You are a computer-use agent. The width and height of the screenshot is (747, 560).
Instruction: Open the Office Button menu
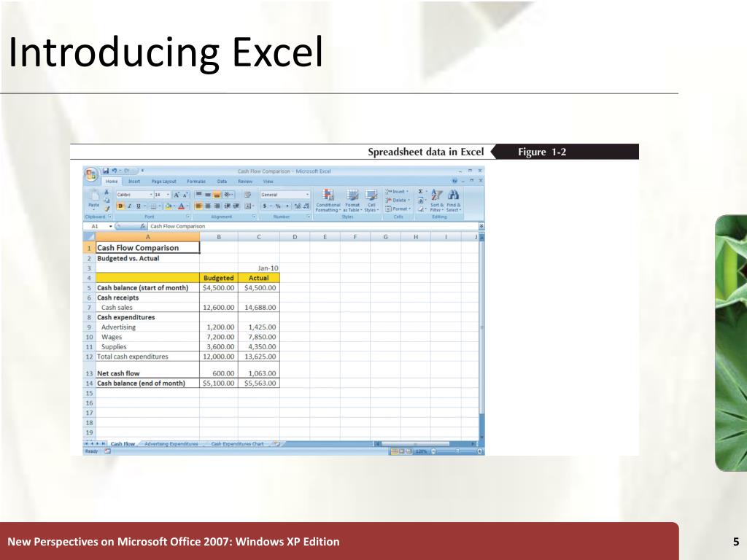point(91,174)
